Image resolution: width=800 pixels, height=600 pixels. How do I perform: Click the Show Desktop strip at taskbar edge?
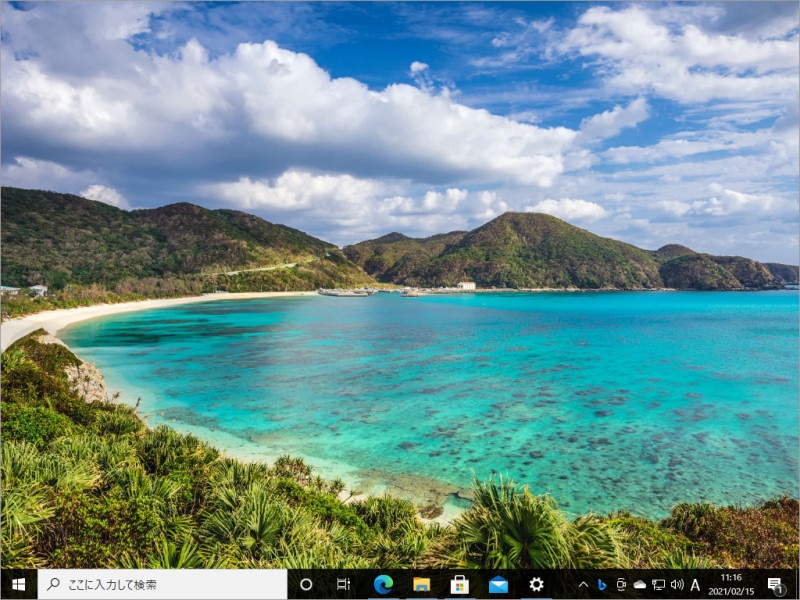(797, 584)
